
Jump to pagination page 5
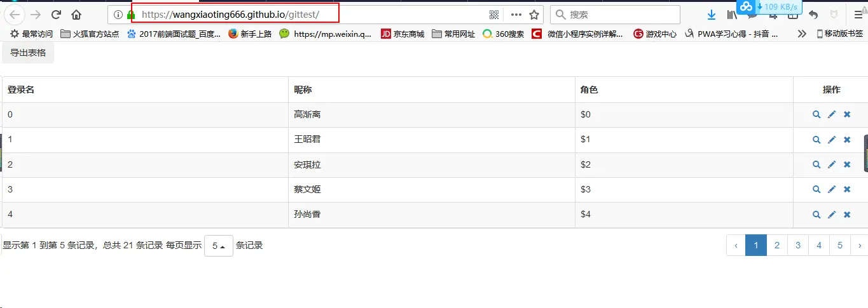click(840, 245)
